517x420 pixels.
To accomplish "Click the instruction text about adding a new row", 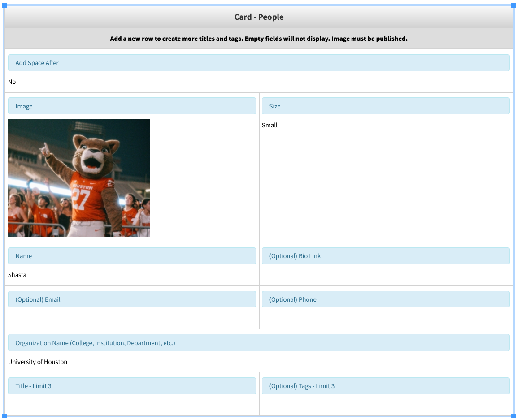I will click(259, 39).
